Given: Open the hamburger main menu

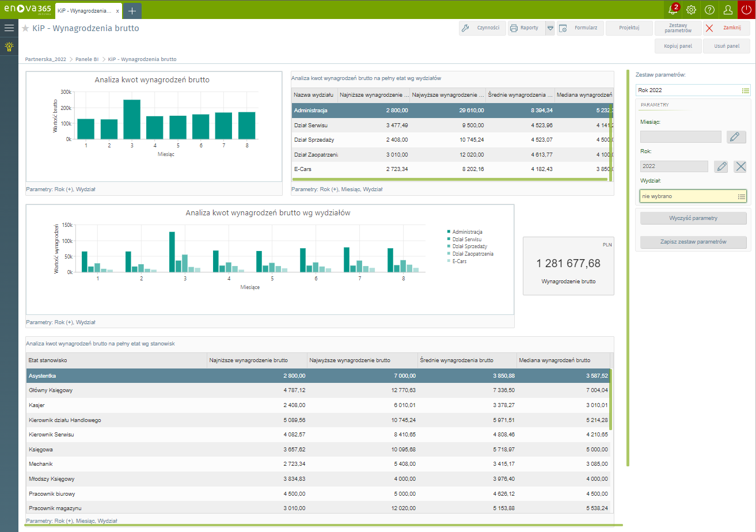Looking at the screenshot, I should coord(9,28).
